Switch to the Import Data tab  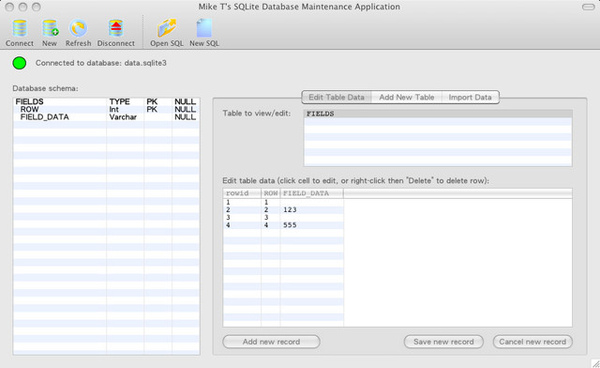click(x=470, y=97)
